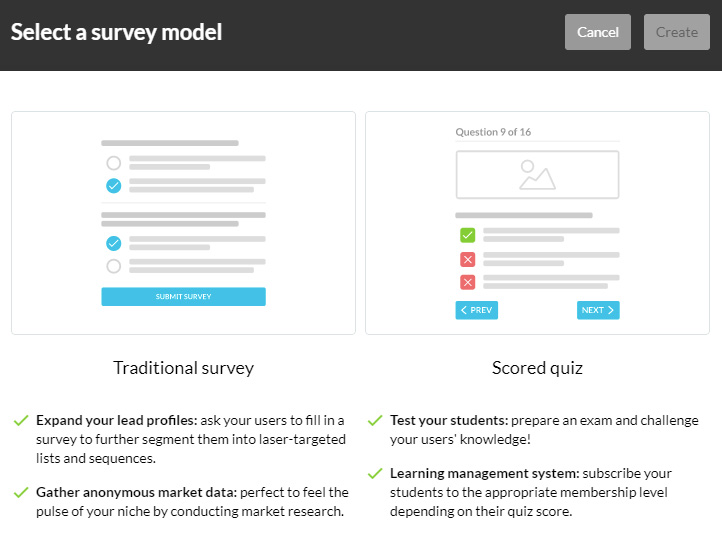
Task: Click green checkmark beside Gather anonymous market data
Action: (x=21, y=492)
